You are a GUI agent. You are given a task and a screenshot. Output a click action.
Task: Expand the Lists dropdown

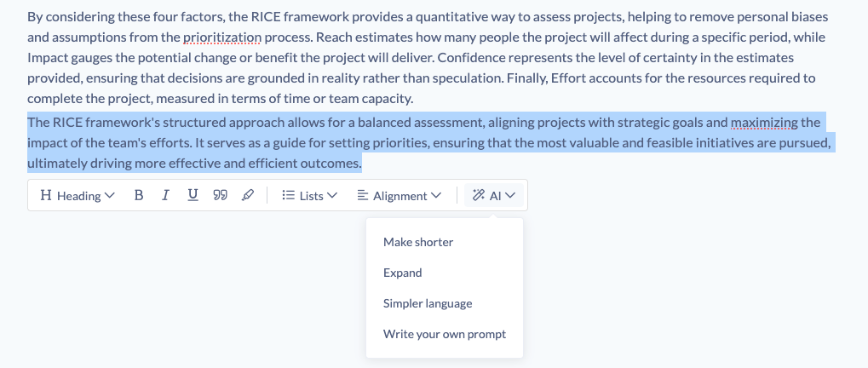[x=310, y=196]
